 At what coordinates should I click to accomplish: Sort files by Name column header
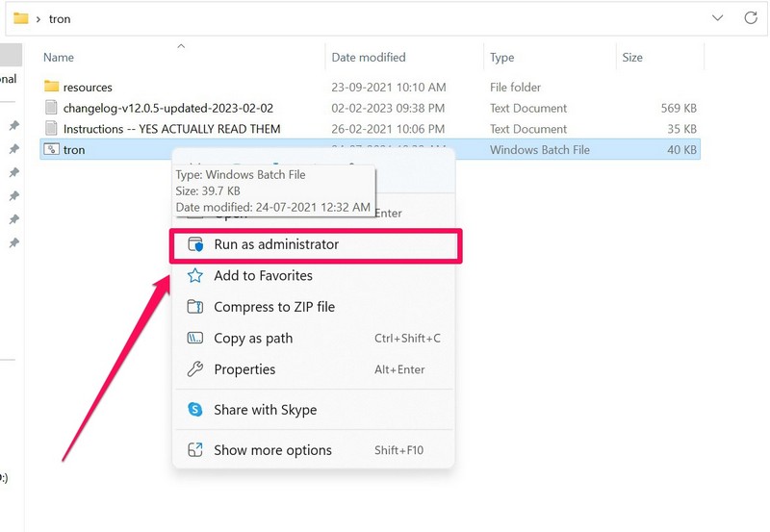pyautogui.click(x=59, y=58)
